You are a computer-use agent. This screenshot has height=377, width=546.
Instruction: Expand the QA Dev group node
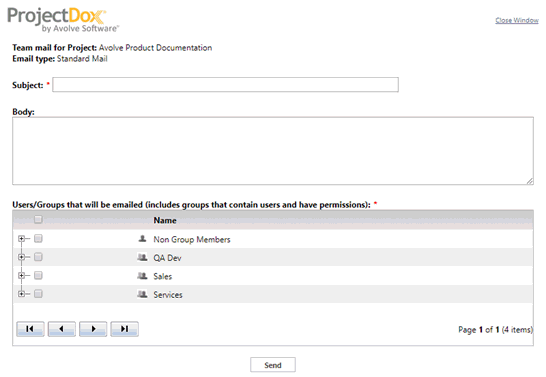coord(22,257)
